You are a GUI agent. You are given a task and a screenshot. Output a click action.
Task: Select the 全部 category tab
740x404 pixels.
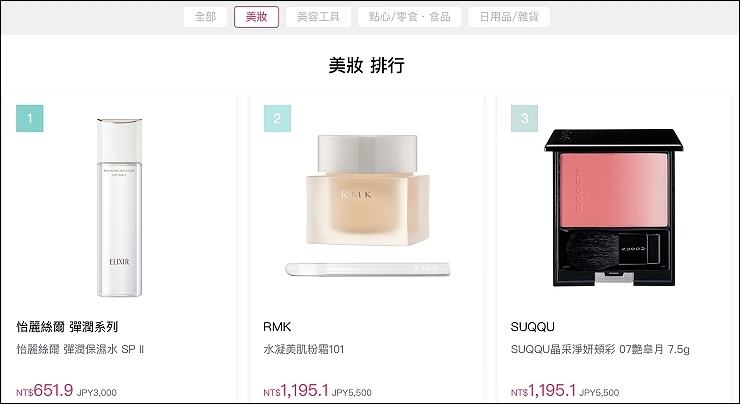click(x=205, y=17)
